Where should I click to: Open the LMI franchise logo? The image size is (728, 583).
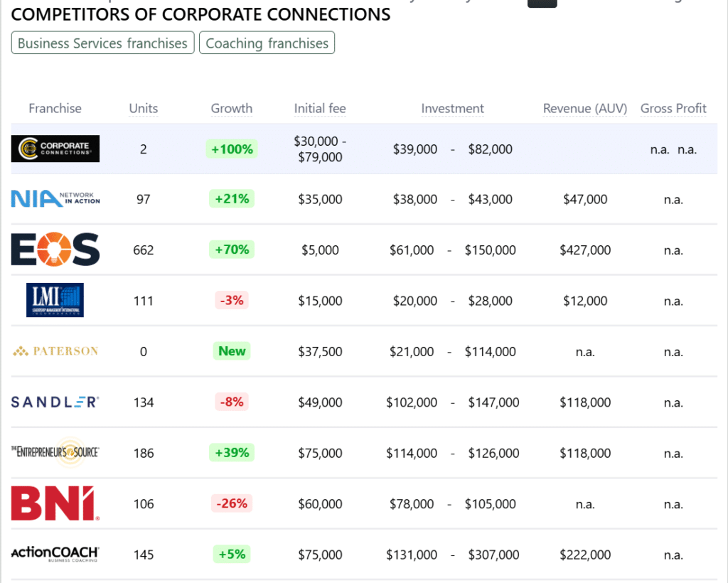pyautogui.click(x=55, y=300)
